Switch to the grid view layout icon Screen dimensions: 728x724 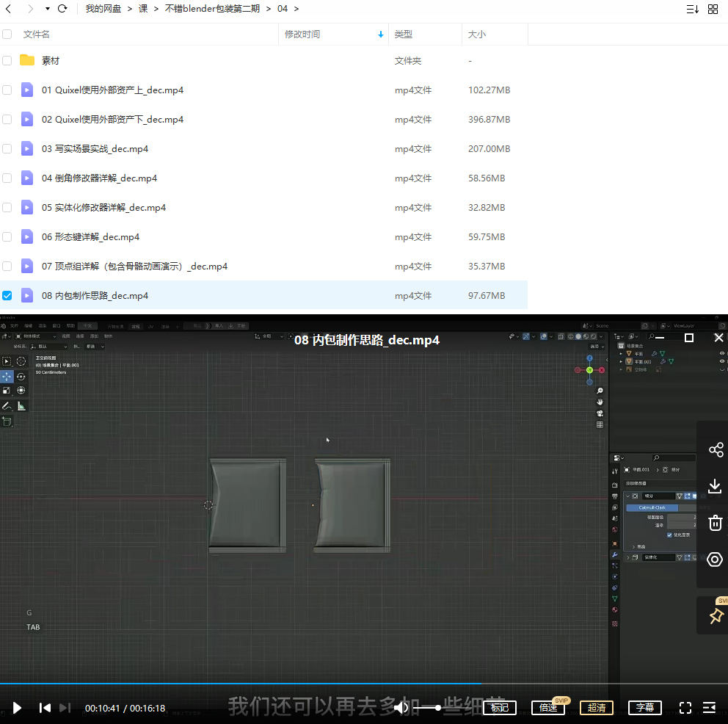[x=713, y=9]
